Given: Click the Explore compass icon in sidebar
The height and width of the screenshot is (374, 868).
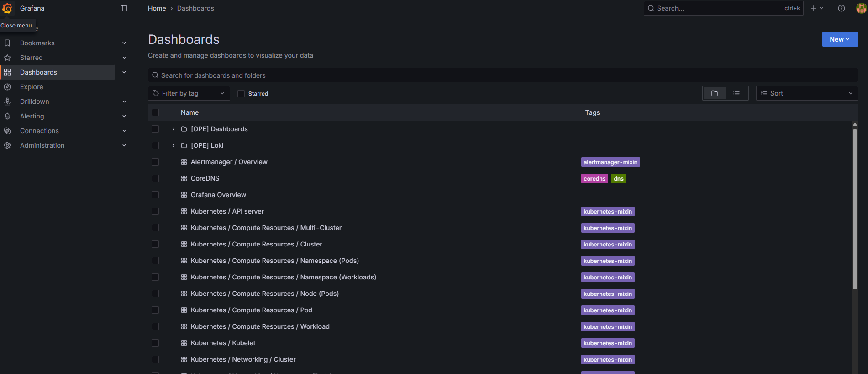Looking at the screenshot, I should 7,87.
